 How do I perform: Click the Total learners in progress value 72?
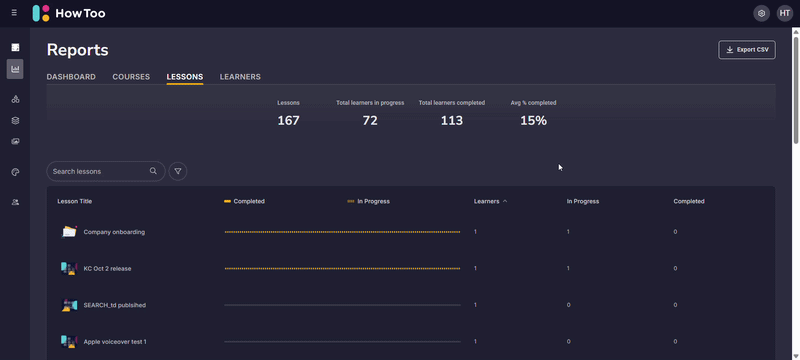(x=370, y=121)
